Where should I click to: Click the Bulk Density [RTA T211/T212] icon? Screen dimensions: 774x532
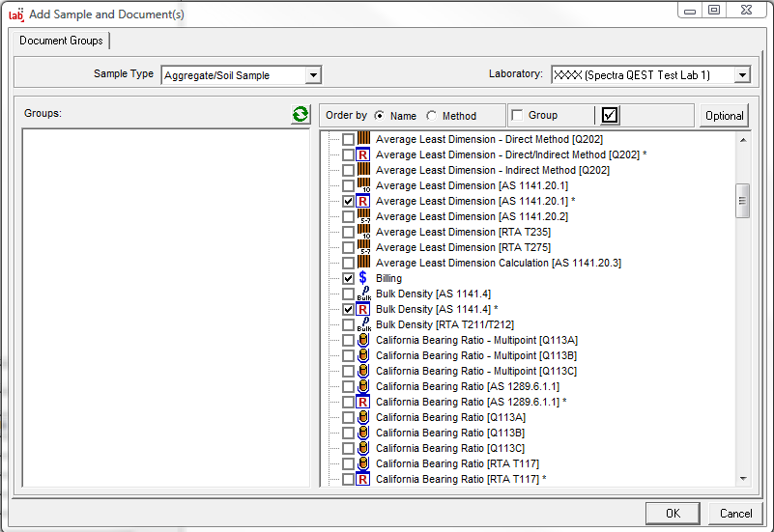363,324
